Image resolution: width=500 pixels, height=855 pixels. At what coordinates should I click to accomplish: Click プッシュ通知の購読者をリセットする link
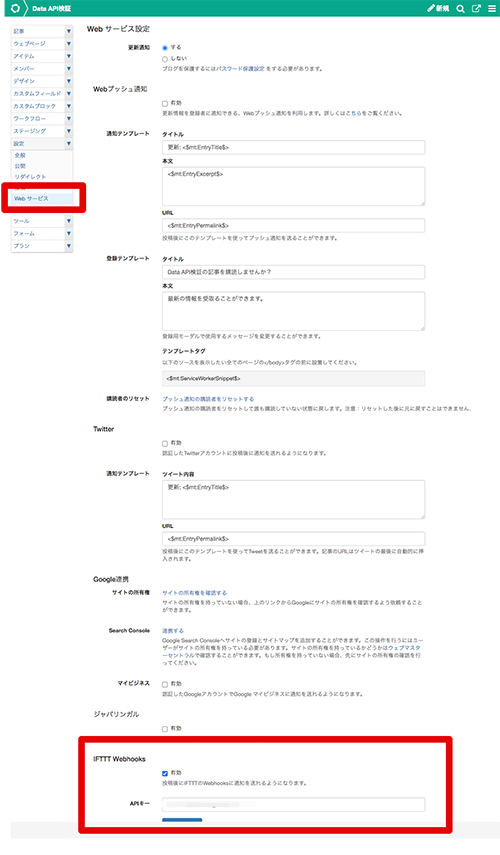coord(208,399)
